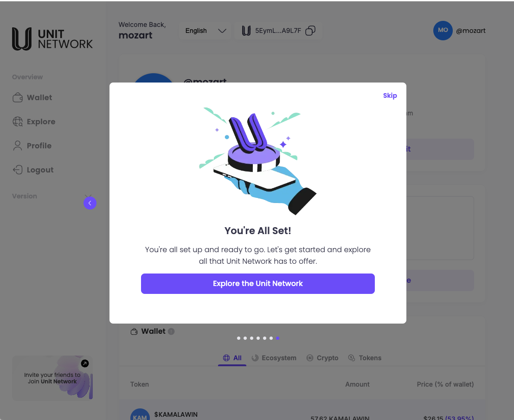514x420 pixels.
Task: Collapse sidebar with purple chevron button
Action: [90, 203]
